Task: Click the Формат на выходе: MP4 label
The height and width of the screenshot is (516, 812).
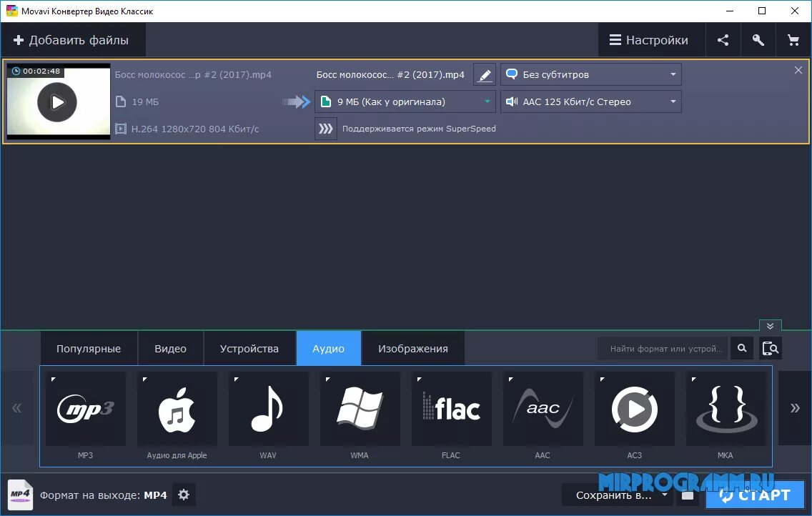Action: [x=104, y=495]
